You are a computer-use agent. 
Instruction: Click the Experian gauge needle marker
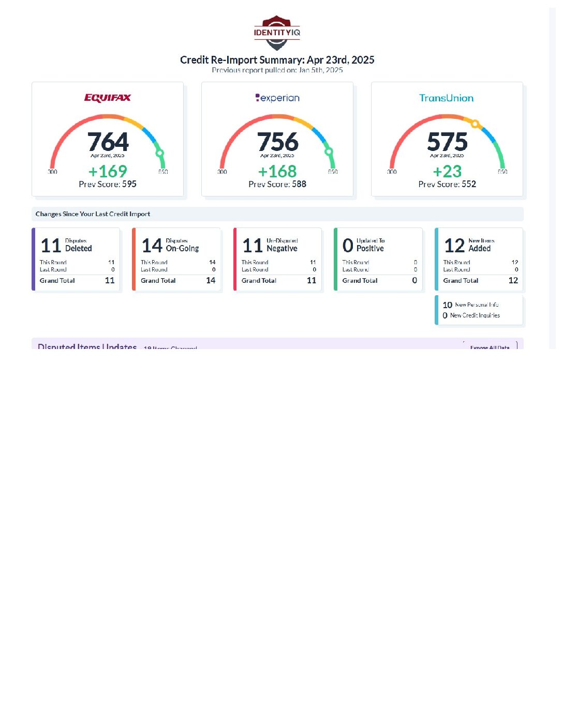[x=328, y=151]
